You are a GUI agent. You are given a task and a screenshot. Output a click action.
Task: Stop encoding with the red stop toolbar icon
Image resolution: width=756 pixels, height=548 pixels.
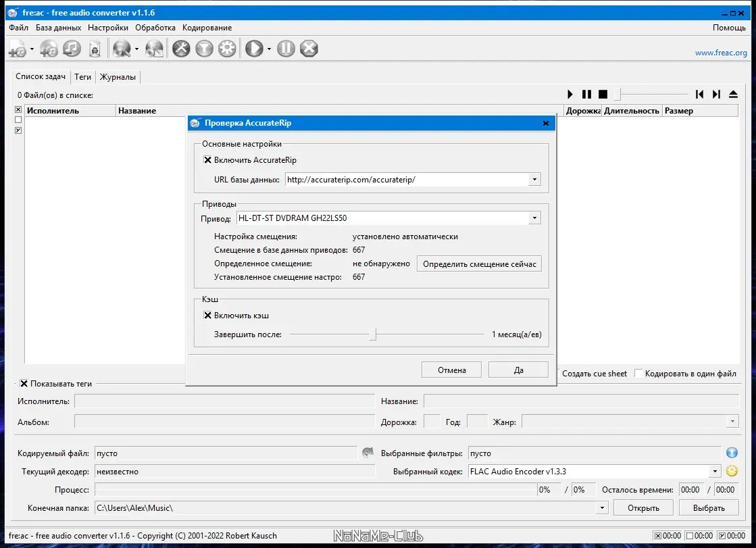(x=309, y=48)
